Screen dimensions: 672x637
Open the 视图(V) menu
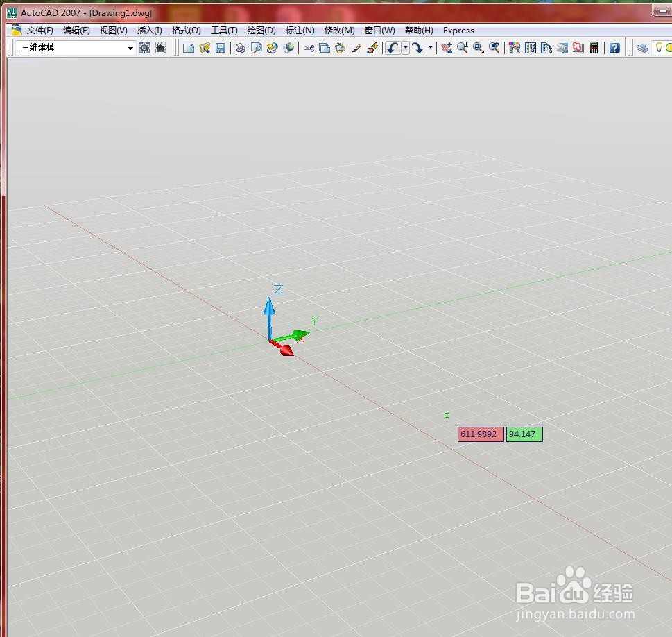pos(113,31)
